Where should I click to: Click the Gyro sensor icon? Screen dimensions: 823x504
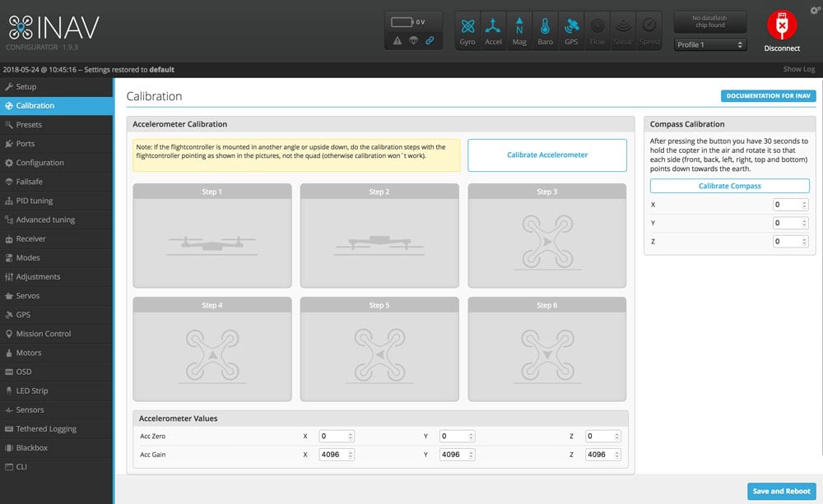click(467, 31)
